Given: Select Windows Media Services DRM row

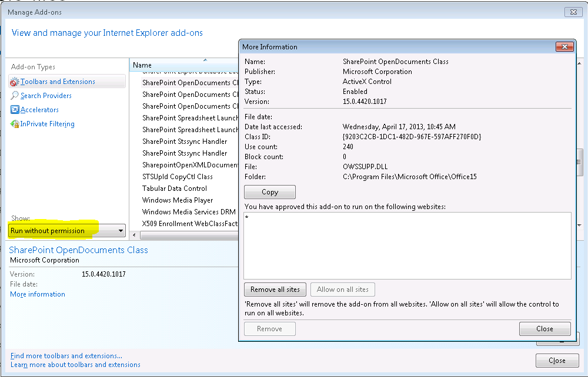Looking at the screenshot, I should tap(189, 212).
